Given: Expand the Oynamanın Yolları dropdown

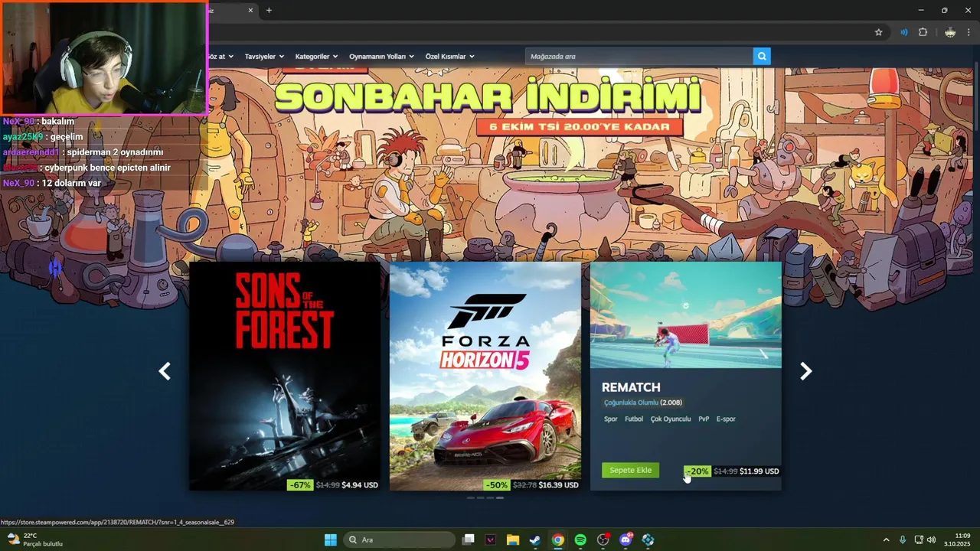Looking at the screenshot, I should [381, 57].
